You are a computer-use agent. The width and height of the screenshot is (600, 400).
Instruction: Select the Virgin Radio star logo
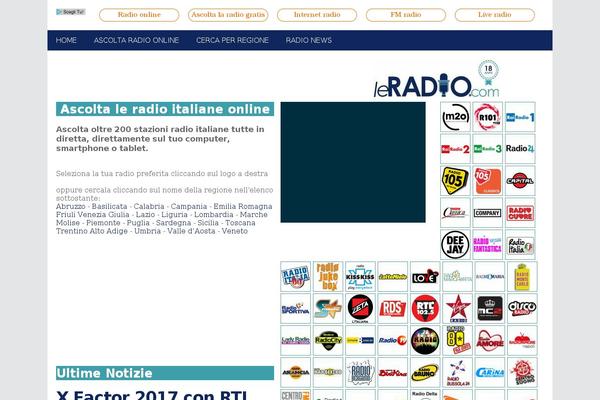[458, 309]
